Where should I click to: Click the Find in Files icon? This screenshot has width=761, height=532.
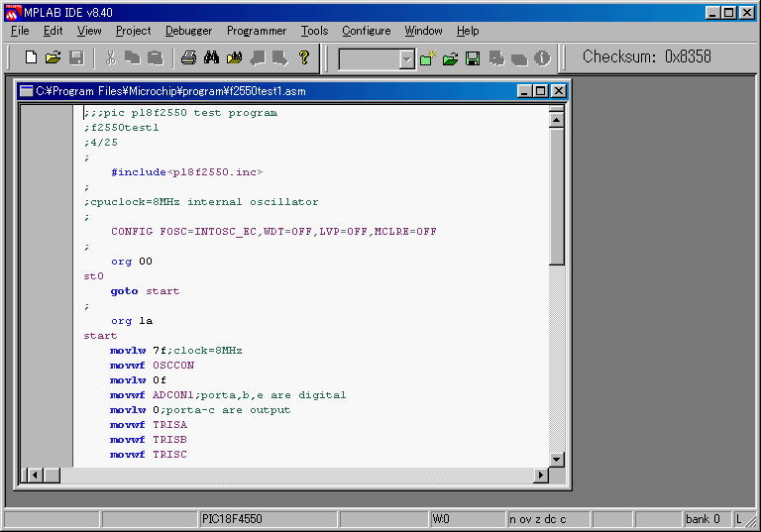pos(235,57)
